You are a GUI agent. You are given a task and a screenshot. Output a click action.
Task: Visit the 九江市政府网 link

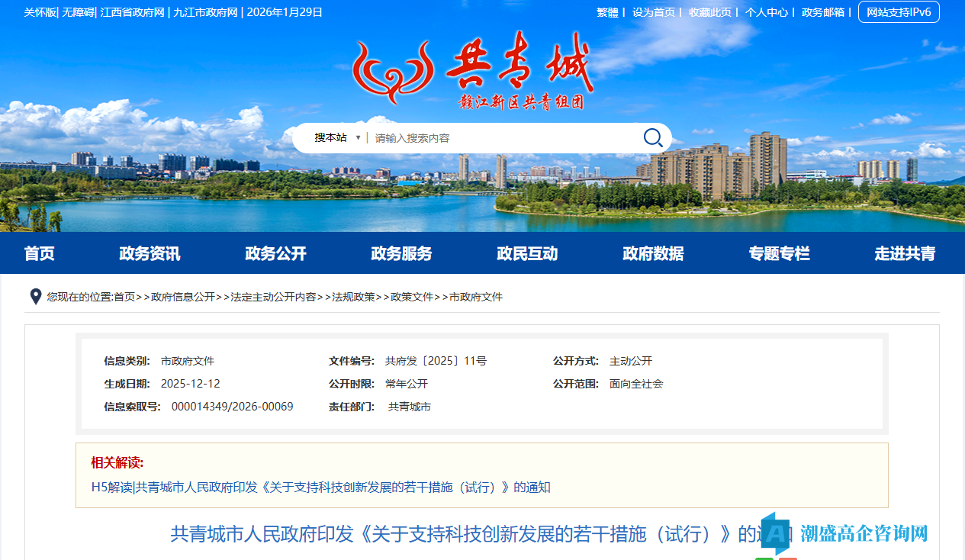(206, 11)
